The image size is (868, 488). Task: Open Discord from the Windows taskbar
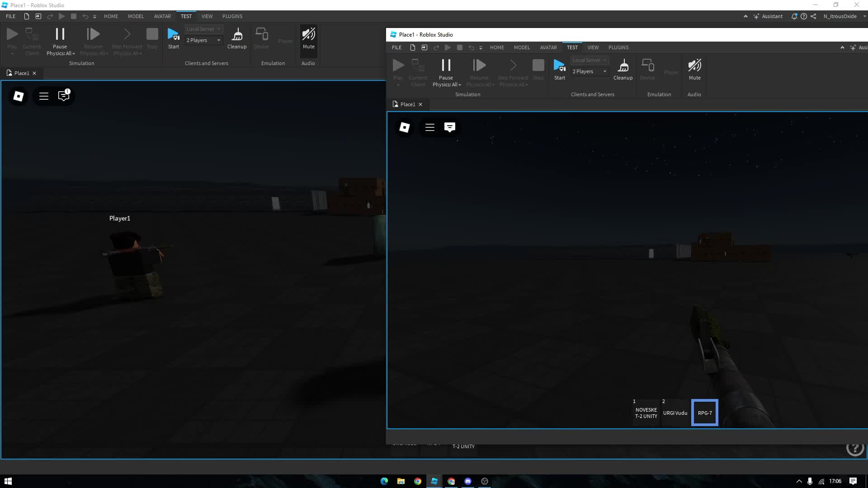[468, 481]
